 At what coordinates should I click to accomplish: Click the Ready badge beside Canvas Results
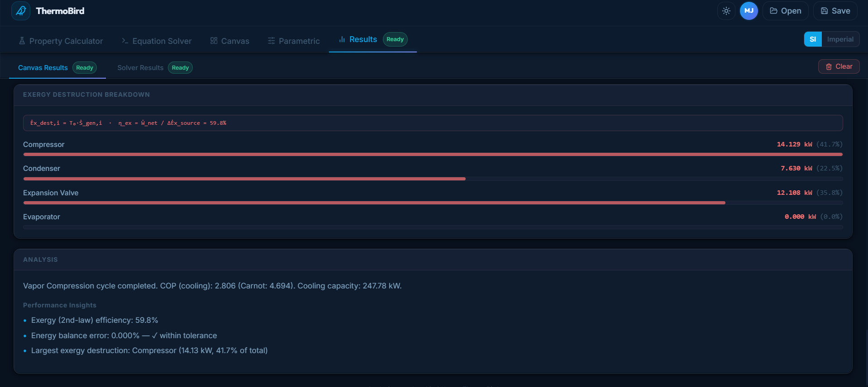85,68
